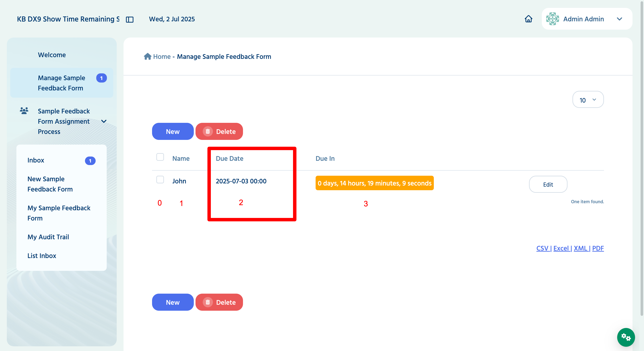Open the green settings gears button
Screen dimensions: 644x351
tap(625, 337)
